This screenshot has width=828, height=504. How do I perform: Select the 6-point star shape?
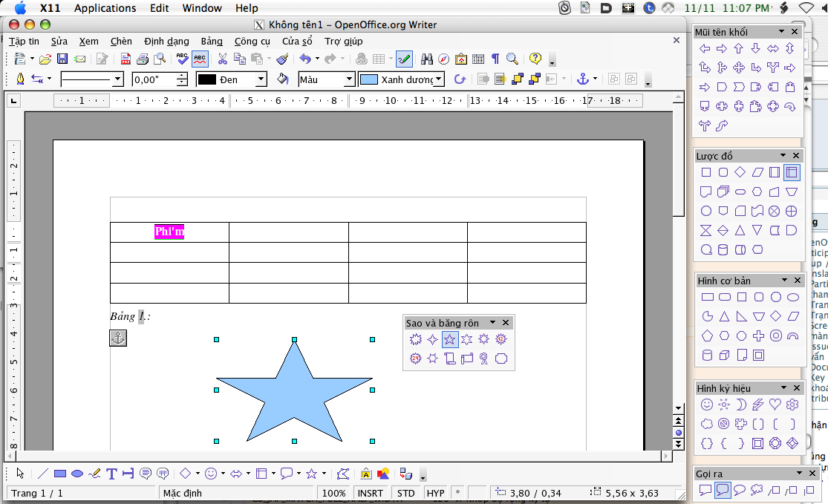[466, 339]
